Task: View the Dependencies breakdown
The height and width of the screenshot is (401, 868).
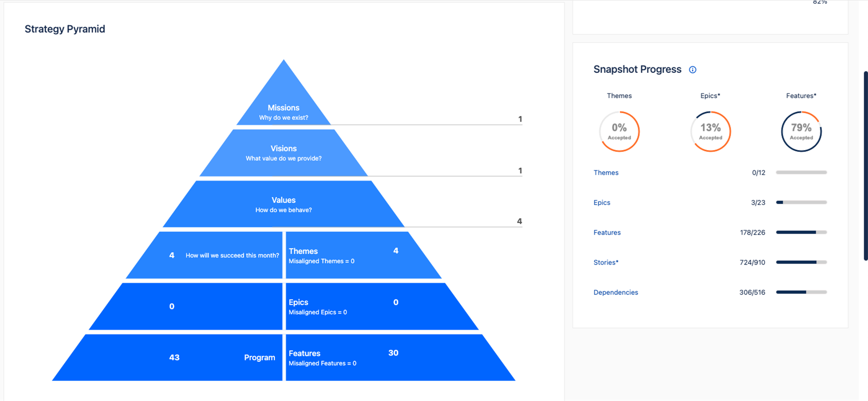Action: pyautogui.click(x=616, y=292)
